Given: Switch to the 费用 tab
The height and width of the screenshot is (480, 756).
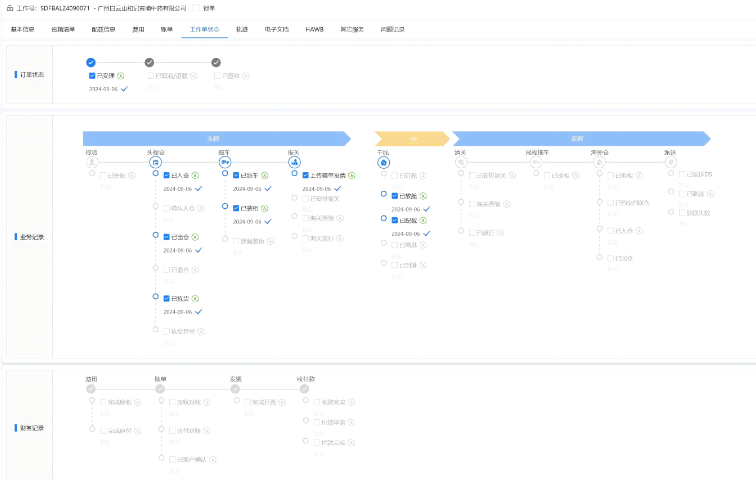Looking at the screenshot, I should pos(138,29).
